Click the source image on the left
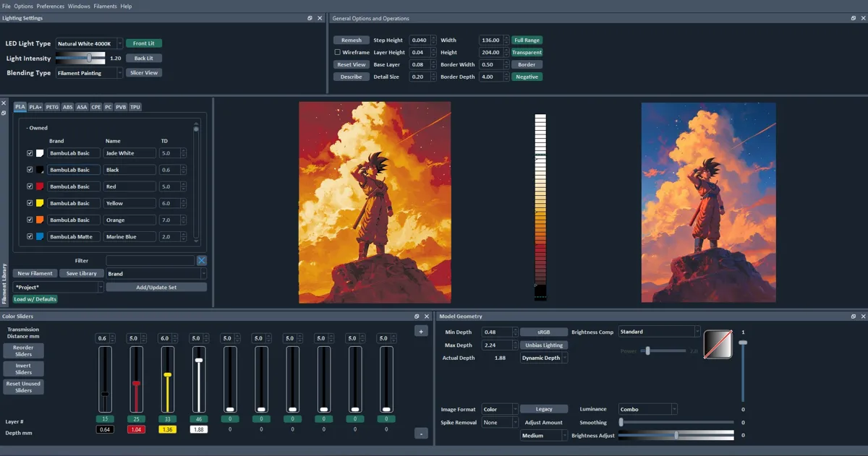Screen dimensions: 868x456 375,202
